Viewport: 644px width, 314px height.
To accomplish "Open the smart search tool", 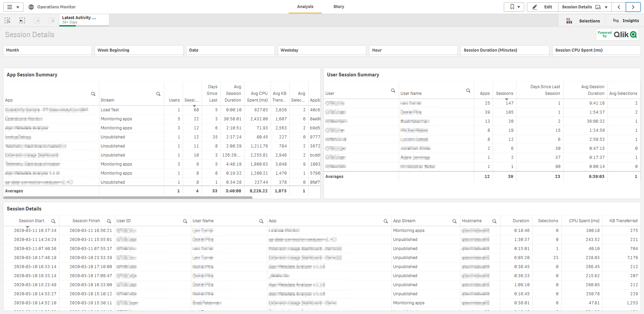I will 7,21.
